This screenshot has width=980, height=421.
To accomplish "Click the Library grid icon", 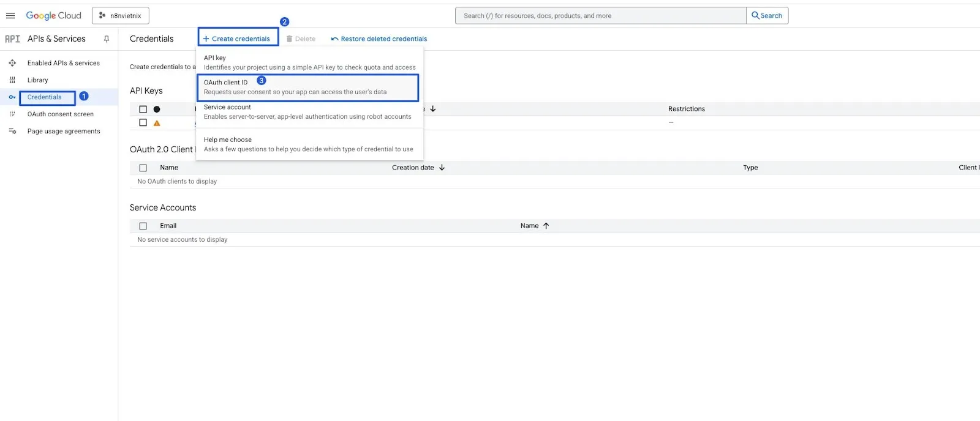I will click(12, 80).
